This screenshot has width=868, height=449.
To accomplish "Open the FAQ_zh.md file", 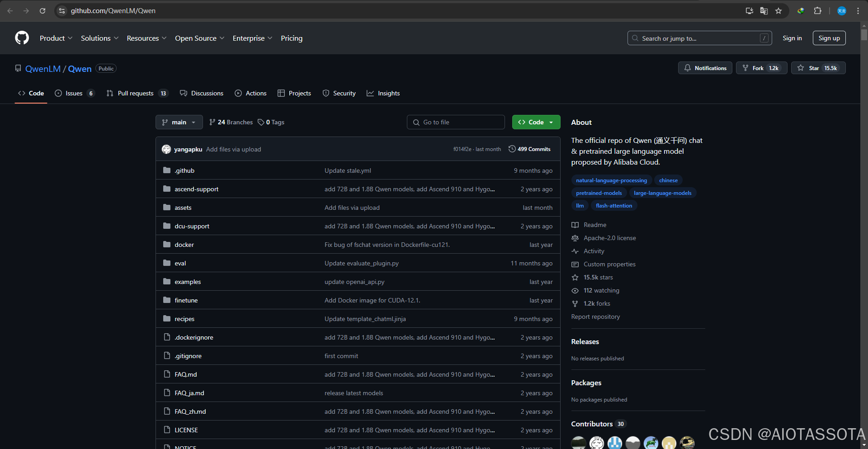I will point(190,411).
